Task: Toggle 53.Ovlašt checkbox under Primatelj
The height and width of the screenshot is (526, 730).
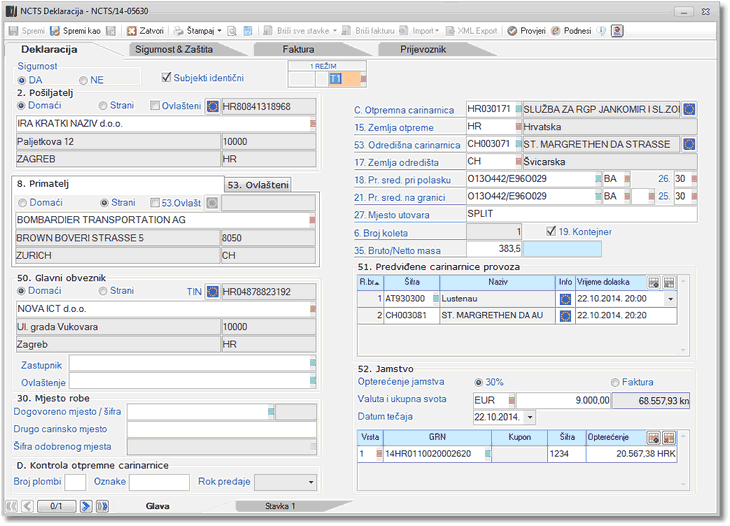Action: tap(155, 203)
